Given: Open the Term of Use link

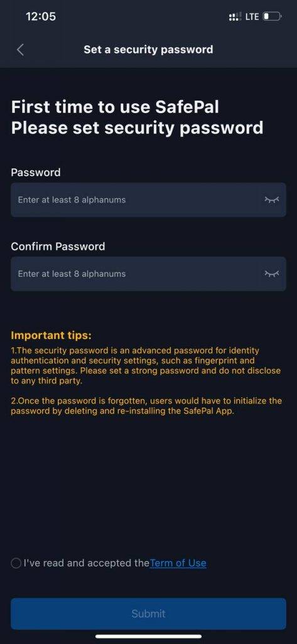Looking at the screenshot, I should [x=178, y=563].
